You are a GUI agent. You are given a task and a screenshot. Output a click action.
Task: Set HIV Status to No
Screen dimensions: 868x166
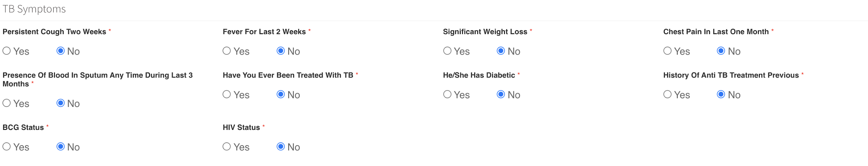(281, 147)
